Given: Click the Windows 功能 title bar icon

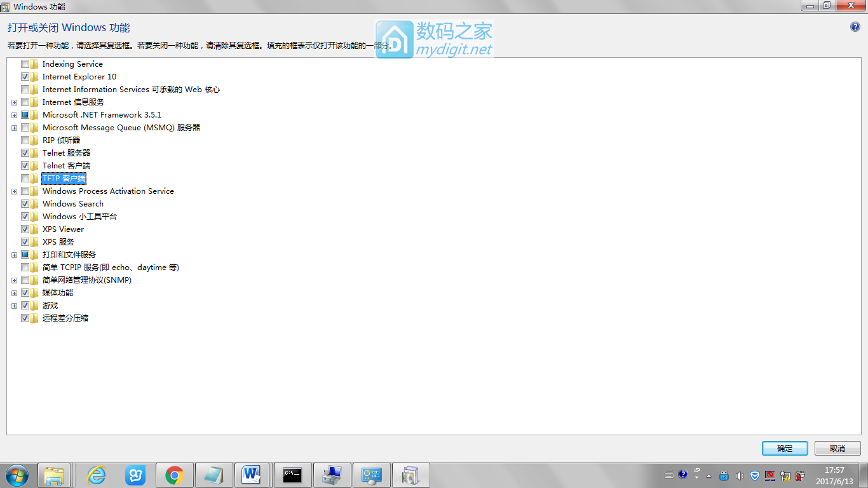Looking at the screenshot, I should point(6,6).
